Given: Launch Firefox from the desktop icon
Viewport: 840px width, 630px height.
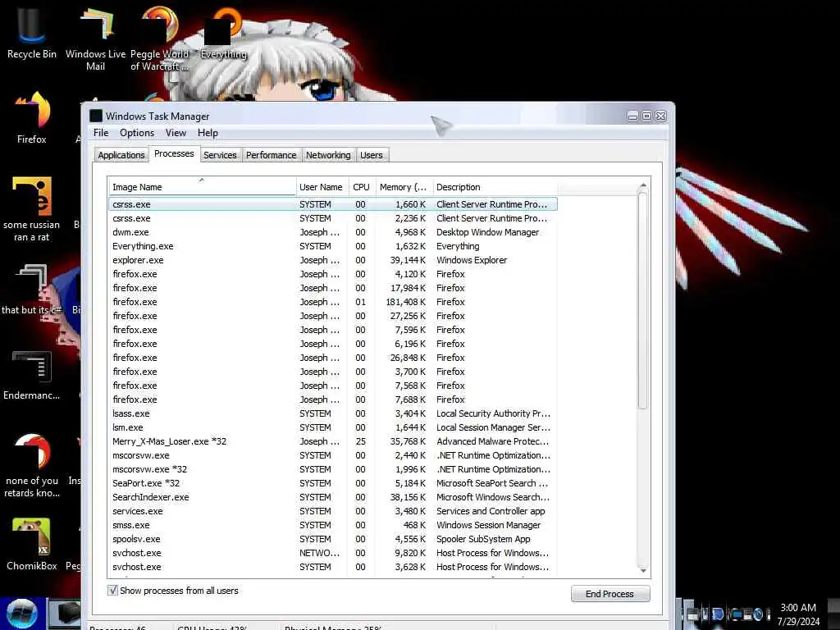Looking at the screenshot, I should pos(32,116).
